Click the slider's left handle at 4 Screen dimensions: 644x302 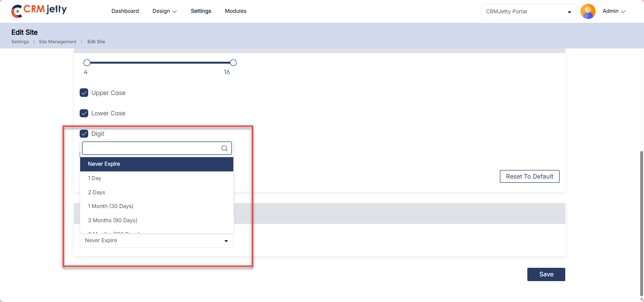[87, 63]
